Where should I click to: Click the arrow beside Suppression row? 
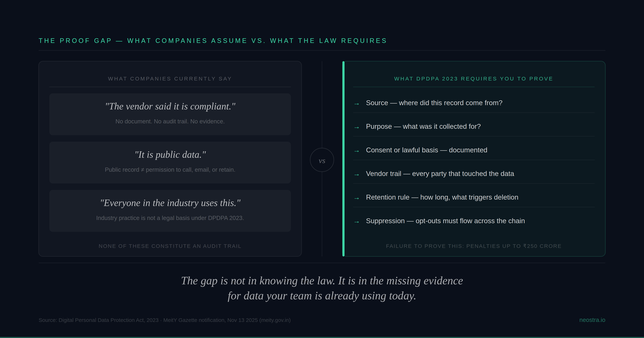pos(357,222)
